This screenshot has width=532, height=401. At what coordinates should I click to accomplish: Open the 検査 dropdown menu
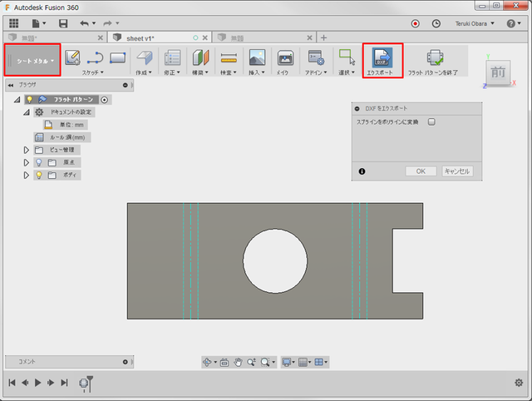tap(229, 72)
